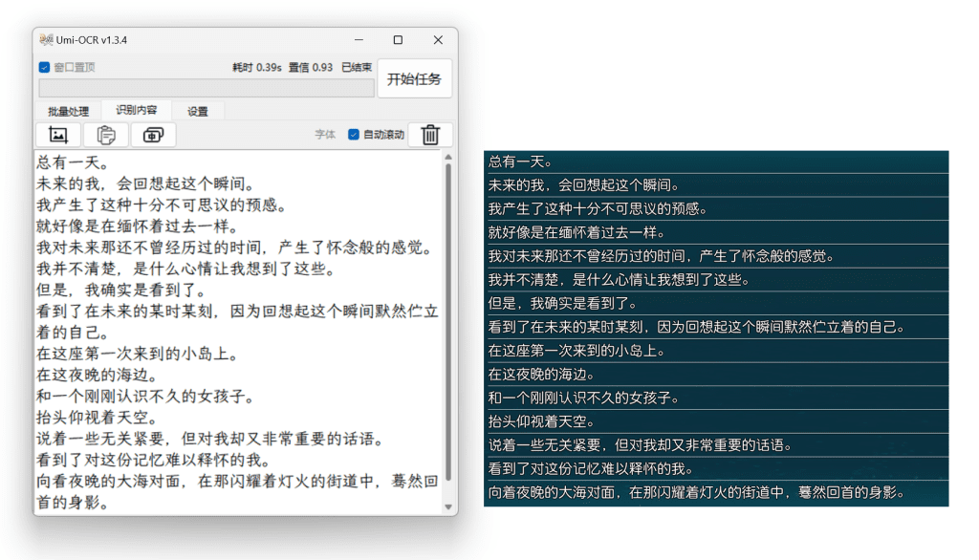Activate the screenshot capture icon
The height and width of the screenshot is (560, 979).
[151, 134]
